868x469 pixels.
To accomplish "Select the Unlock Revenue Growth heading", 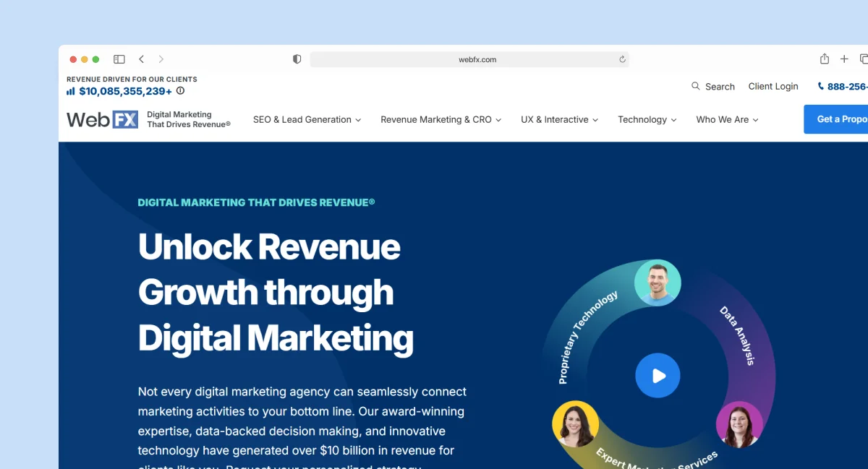I will click(x=276, y=292).
